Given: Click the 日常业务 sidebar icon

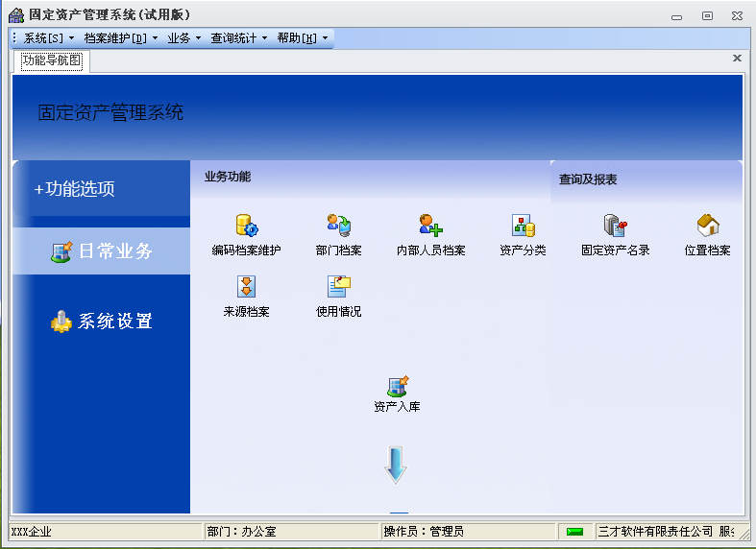Looking at the screenshot, I should 61,251.
